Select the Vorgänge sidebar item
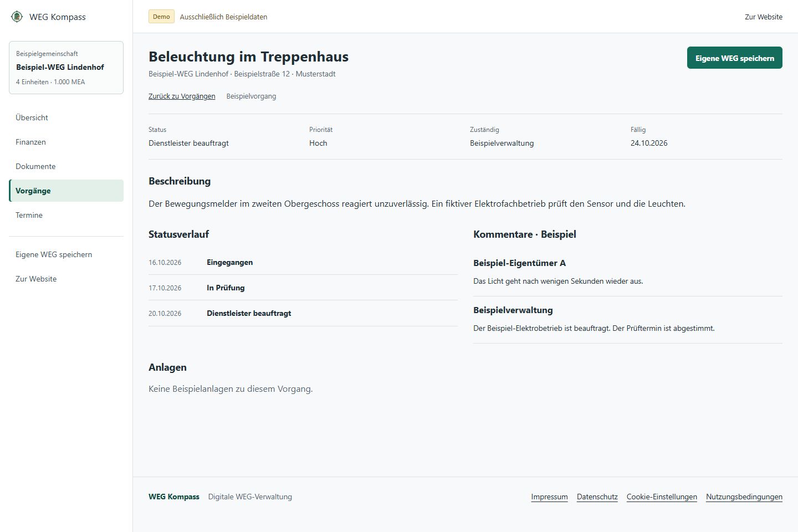The image size is (798, 532). [66, 191]
